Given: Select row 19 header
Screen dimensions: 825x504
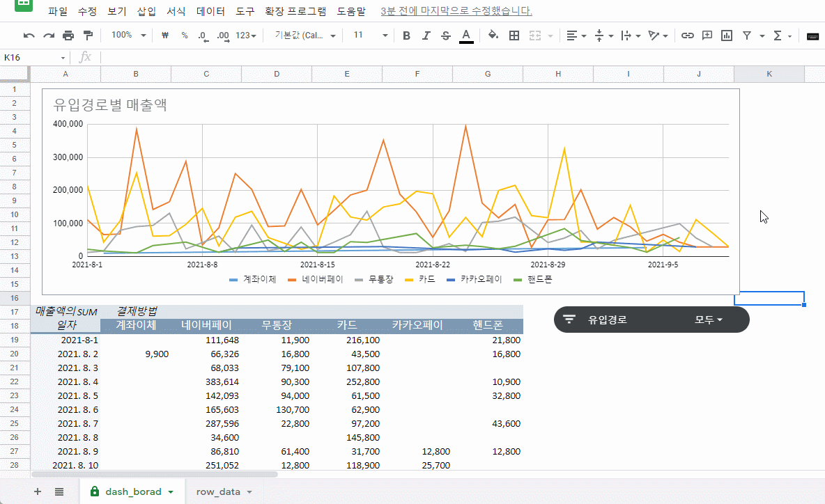Looking at the screenshot, I should click(14, 340).
